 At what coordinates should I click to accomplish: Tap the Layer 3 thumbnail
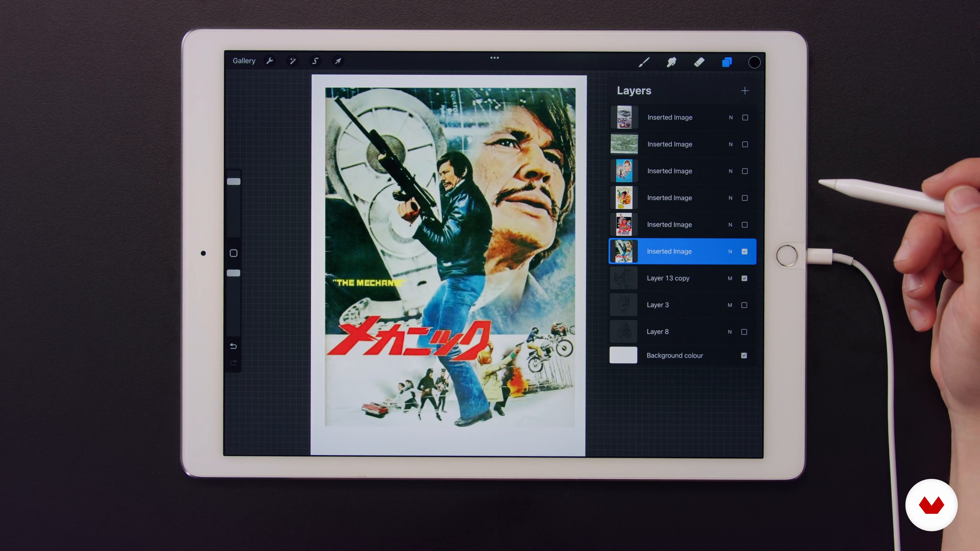[x=623, y=305]
